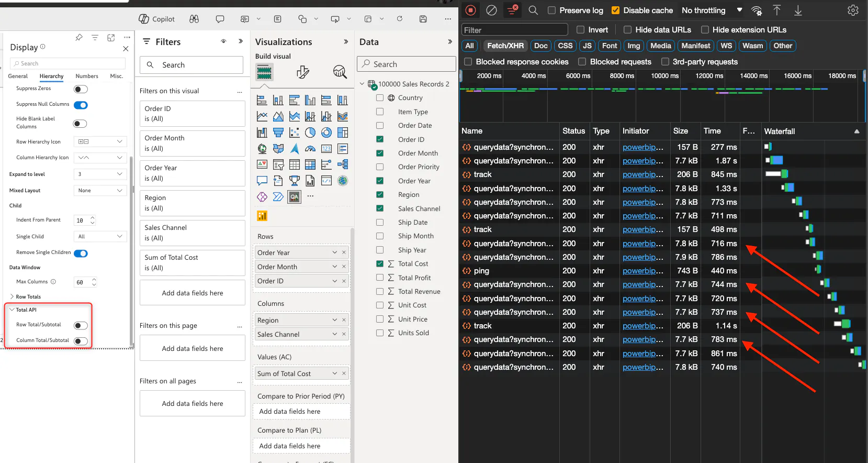Switch to the General tab
Screen dimensions: 868x463
point(18,76)
